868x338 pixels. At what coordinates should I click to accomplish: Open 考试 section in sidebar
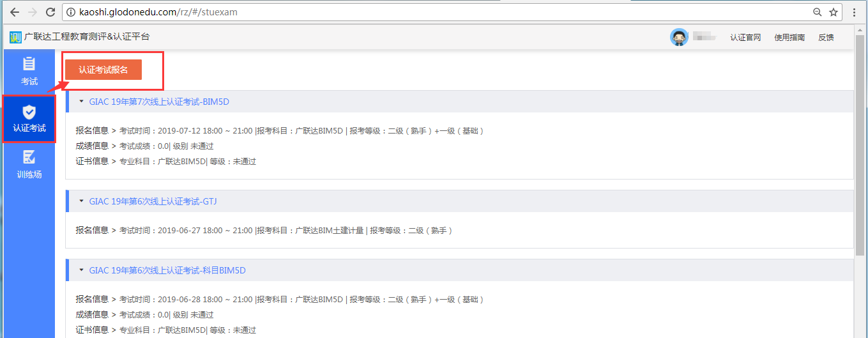(29, 72)
